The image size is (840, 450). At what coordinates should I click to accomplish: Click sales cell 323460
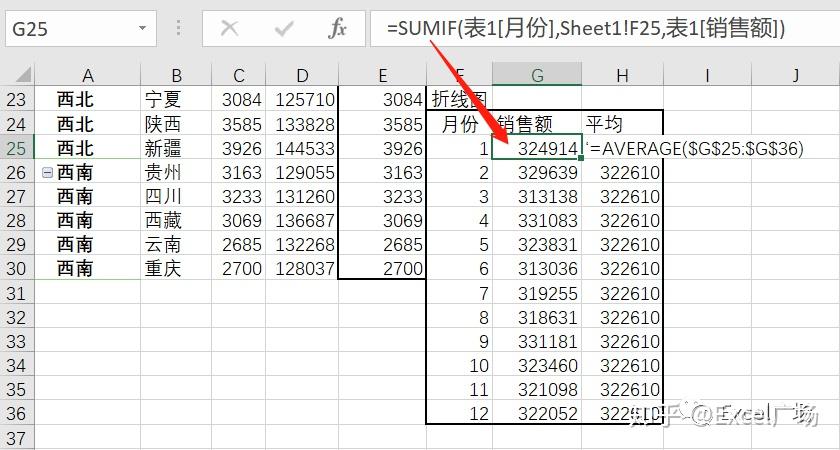[537, 365]
